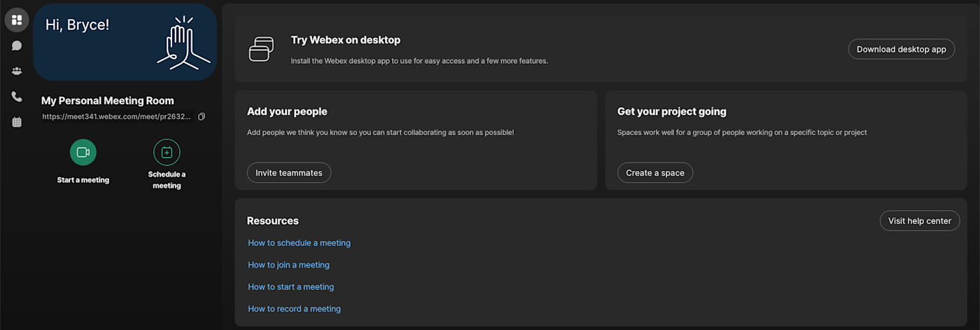Open the Calling phone icon
Viewport: 980px width, 330px height.
click(x=17, y=97)
